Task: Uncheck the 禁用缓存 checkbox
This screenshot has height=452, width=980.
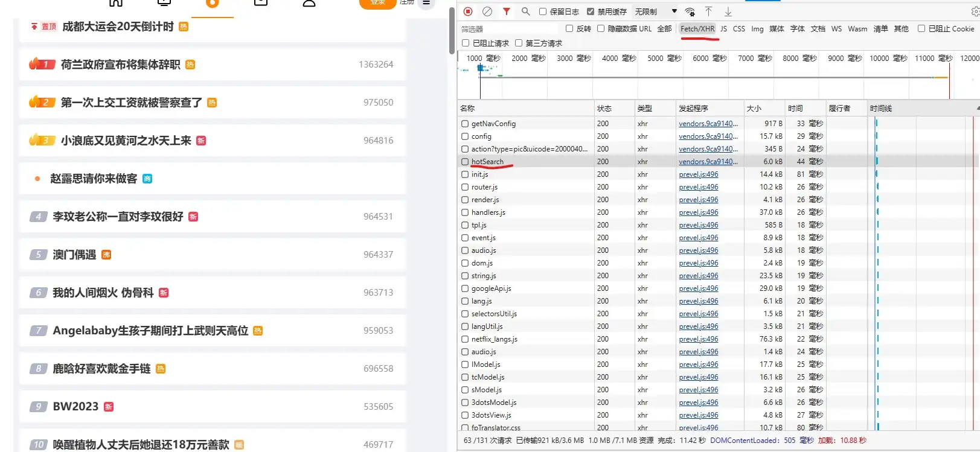Action: 591,11
